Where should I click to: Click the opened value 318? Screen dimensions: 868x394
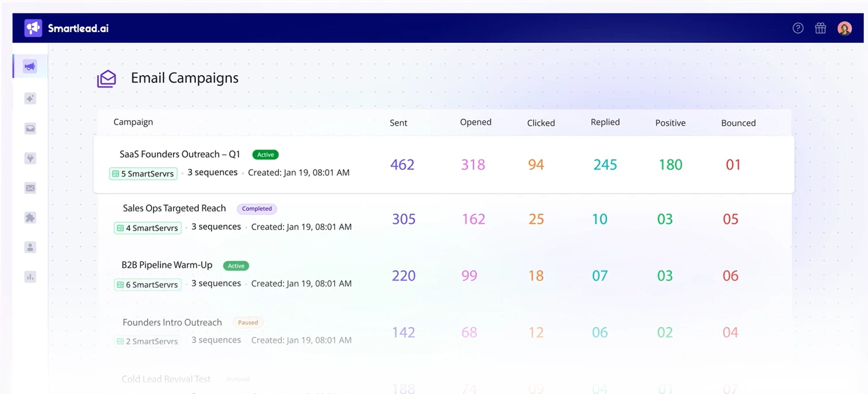tap(473, 165)
